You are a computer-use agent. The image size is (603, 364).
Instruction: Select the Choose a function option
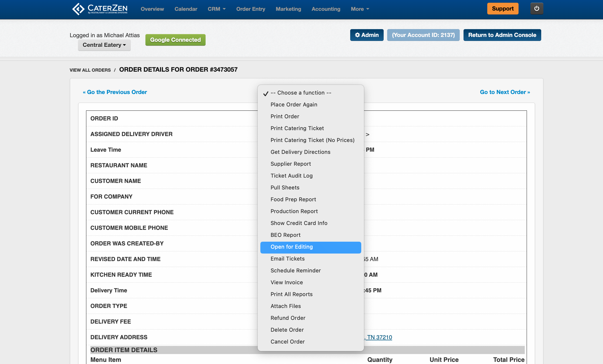coord(311,93)
